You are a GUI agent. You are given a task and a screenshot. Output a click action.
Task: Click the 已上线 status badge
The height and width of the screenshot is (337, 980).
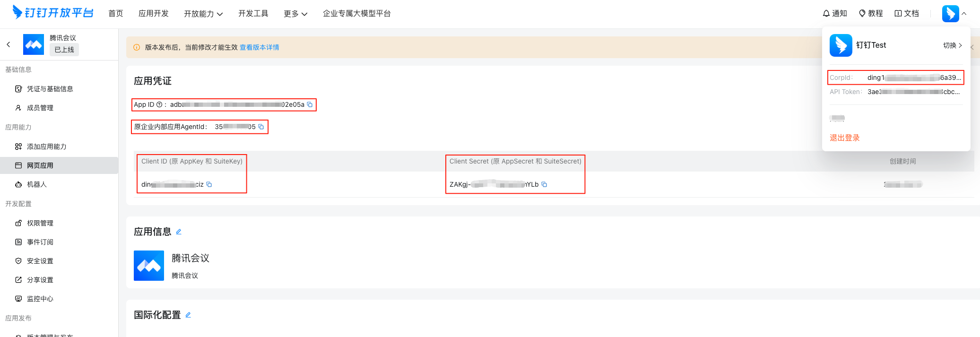64,50
